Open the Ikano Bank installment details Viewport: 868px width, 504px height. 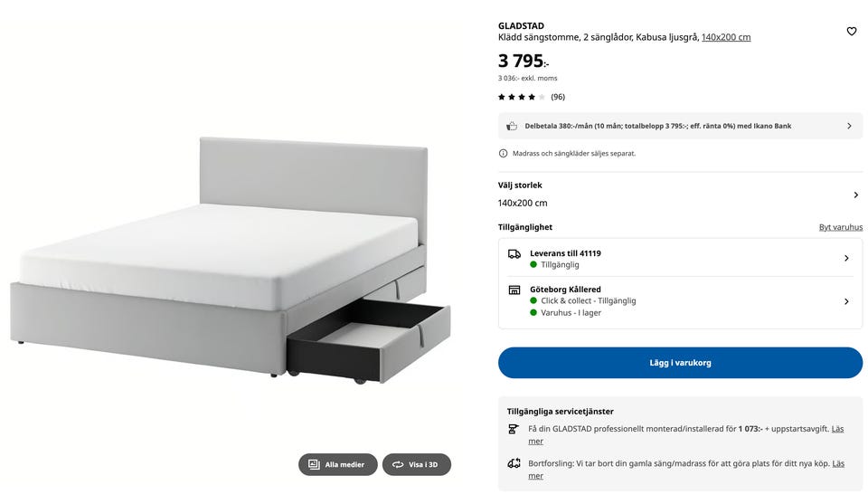tap(848, 126)
